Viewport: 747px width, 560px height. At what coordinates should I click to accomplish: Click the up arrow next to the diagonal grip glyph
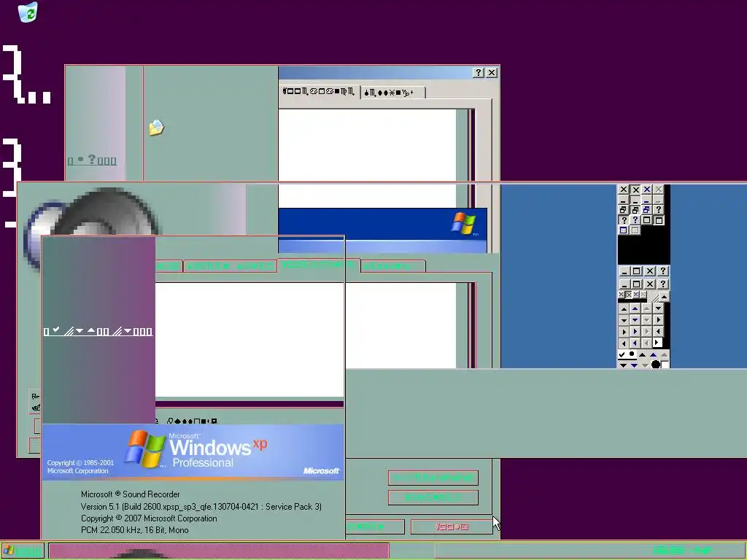[664, 297]
